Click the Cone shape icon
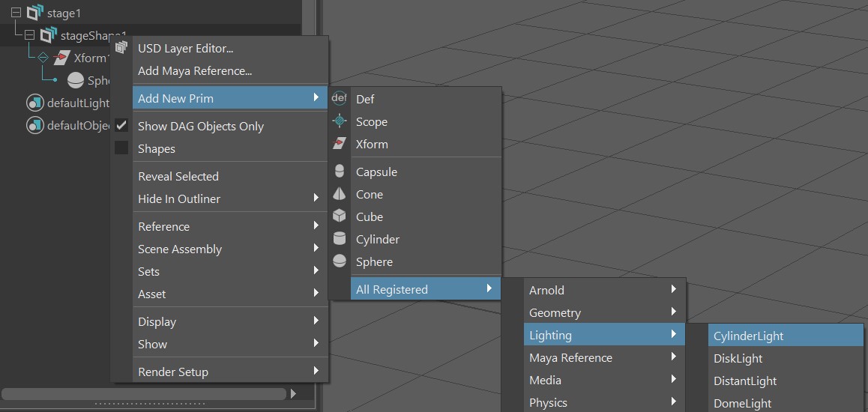Image resolution: width=868 pixels, height=412 pixels. point(340,194)
